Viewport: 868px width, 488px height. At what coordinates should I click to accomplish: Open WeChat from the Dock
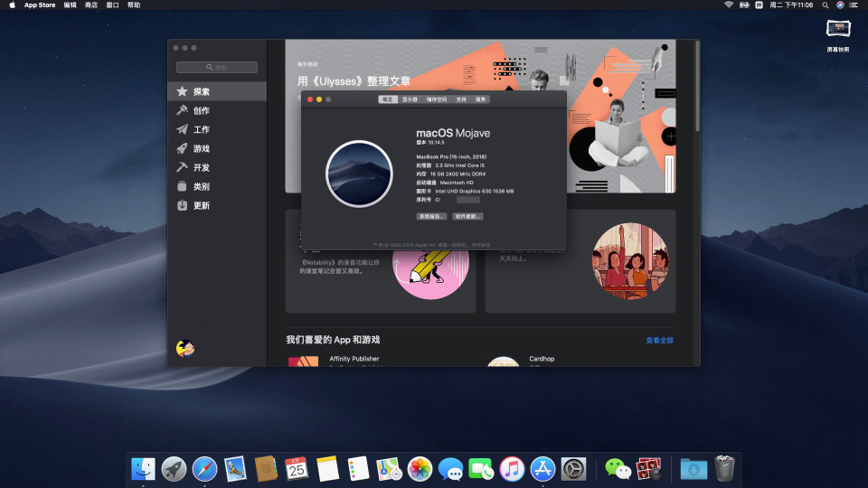pyautogui.click(x=618, y=469)
